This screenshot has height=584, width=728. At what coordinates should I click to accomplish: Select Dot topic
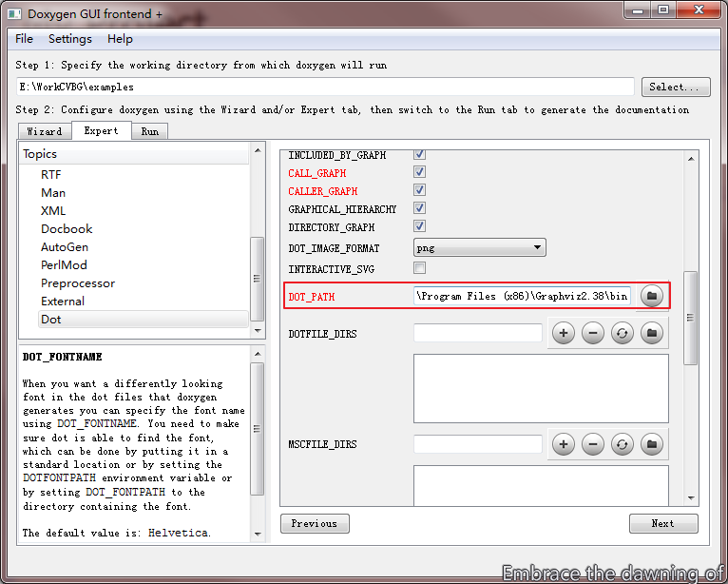click(x=143, y=320)
